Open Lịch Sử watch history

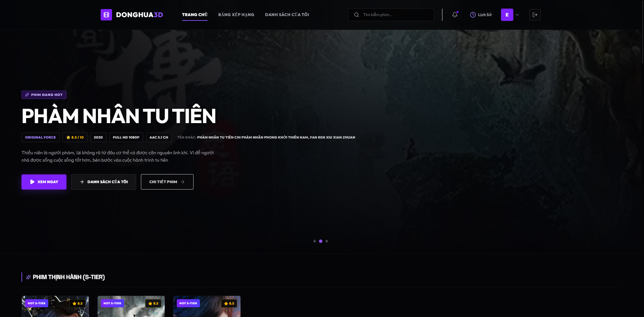(x=481, y=15)
